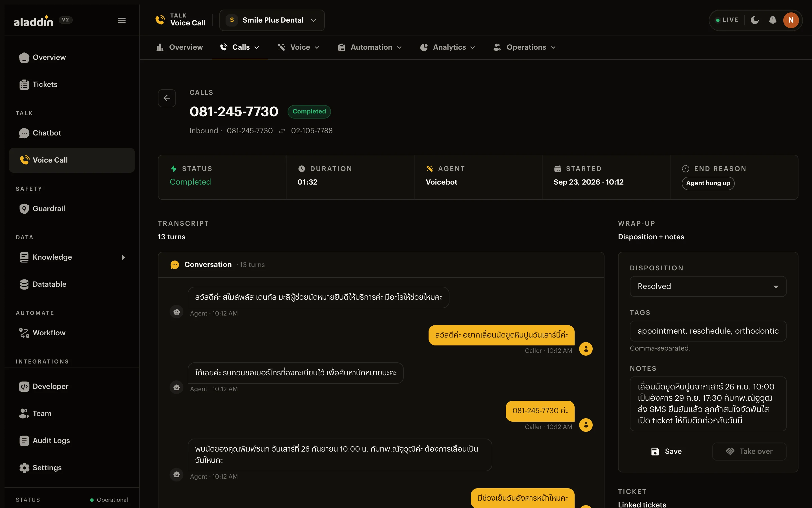Open Settings in the sidebar
Viewport: 812px width, 508px height.
point(72,468)
